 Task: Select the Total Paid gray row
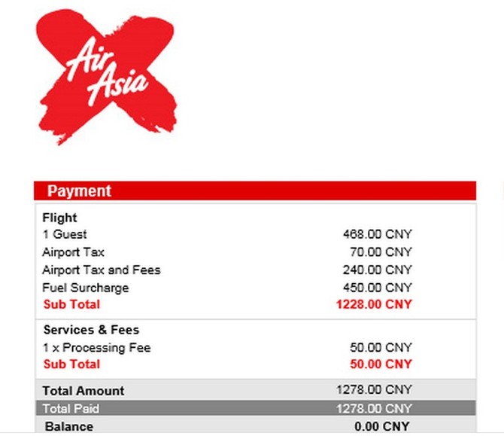tap(256, 408)
